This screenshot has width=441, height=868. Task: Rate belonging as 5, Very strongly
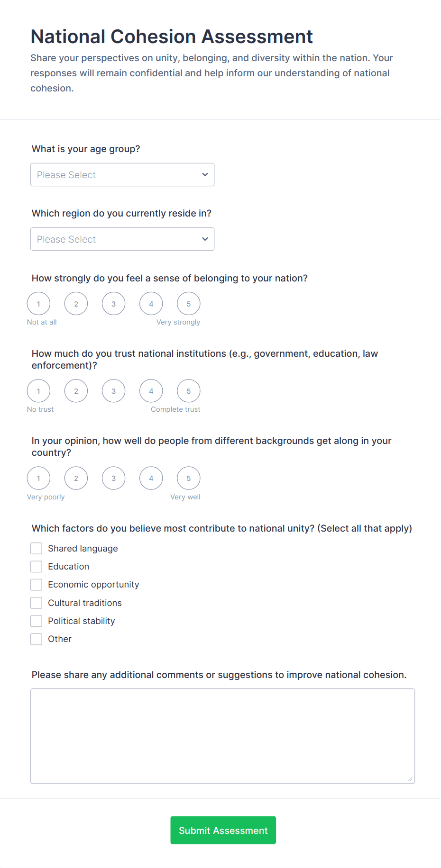pos(188,303)
